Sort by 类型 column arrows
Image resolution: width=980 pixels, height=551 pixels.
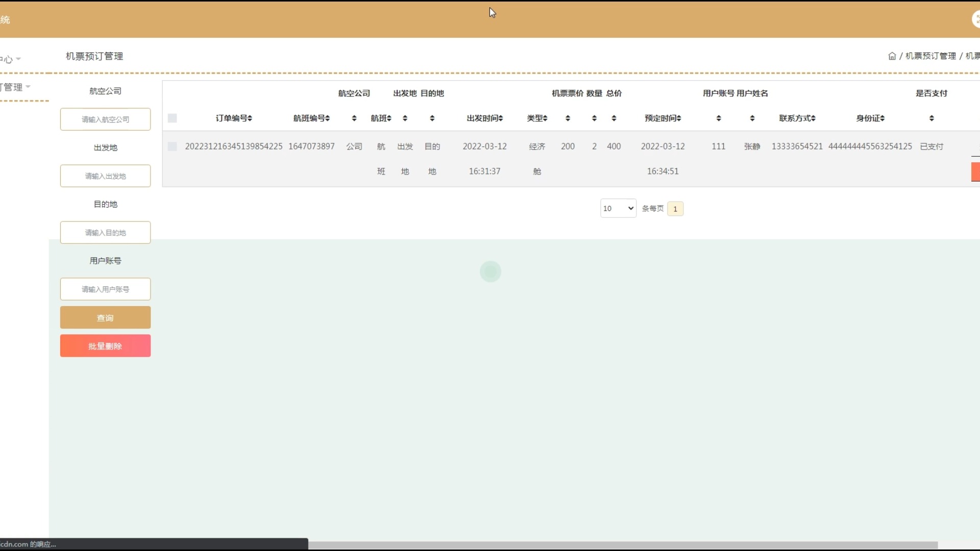[x=545, y=118]
